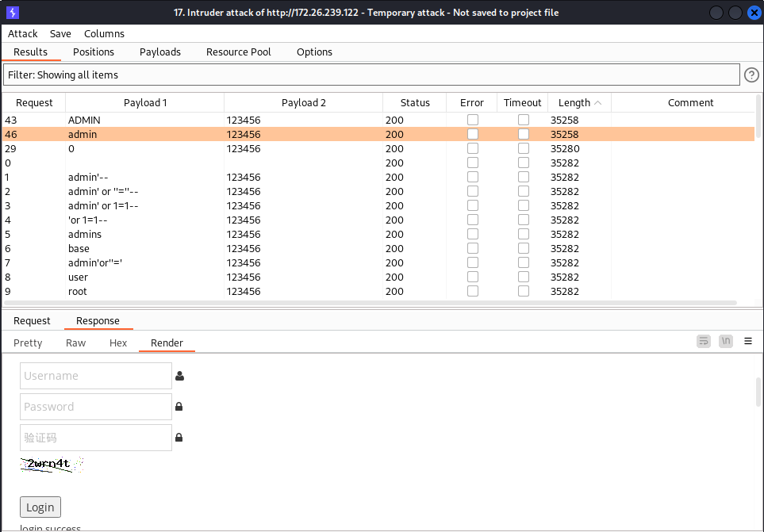The image size is (764, 532).
Task: Tick the Error checkbox in admin row 46
Action: pos(473,134)
